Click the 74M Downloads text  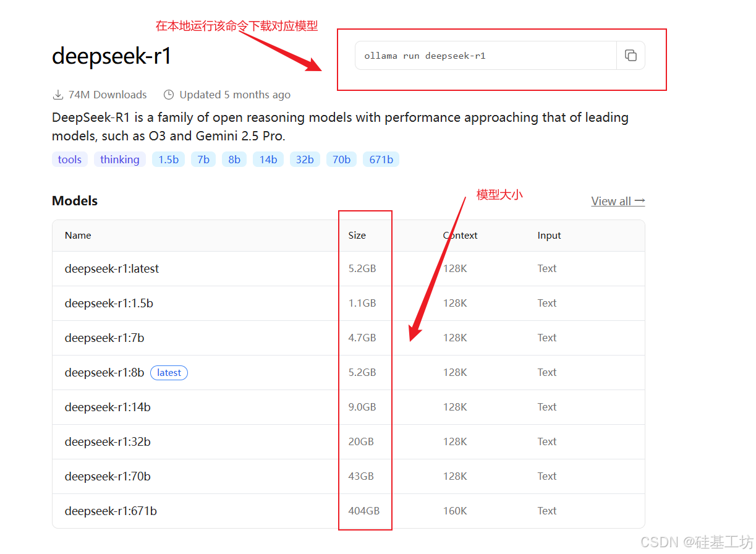108,95
